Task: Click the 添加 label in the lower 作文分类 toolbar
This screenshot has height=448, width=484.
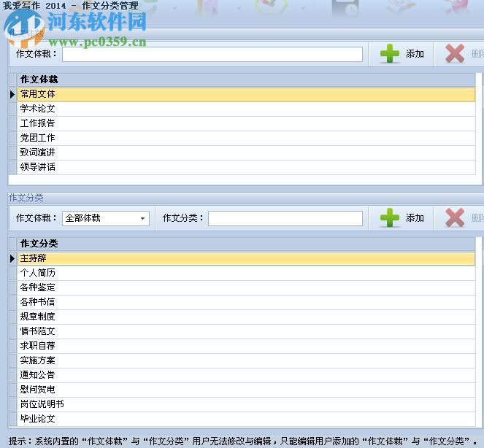Action: coord(415,218)
